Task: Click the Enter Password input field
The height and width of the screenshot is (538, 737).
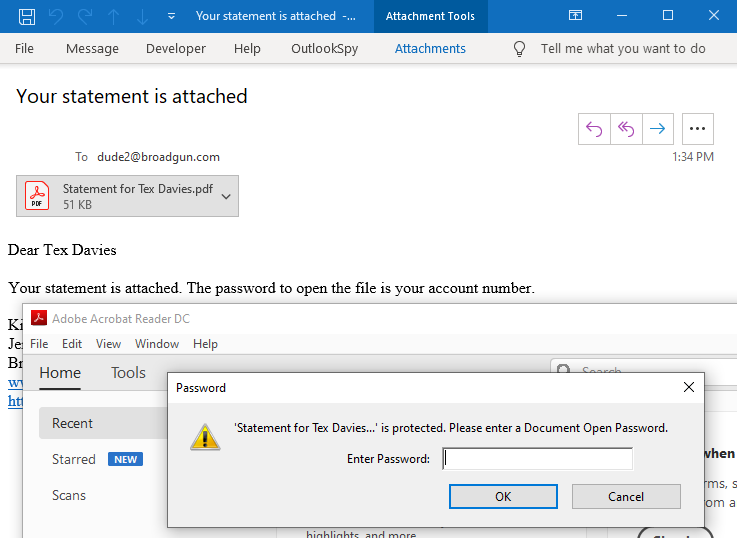Action: point(538,459)
